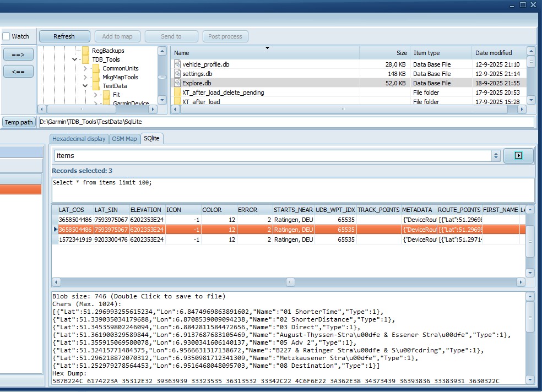
Task: Expand the CommonUnits tree node
Action: [85, 68]
